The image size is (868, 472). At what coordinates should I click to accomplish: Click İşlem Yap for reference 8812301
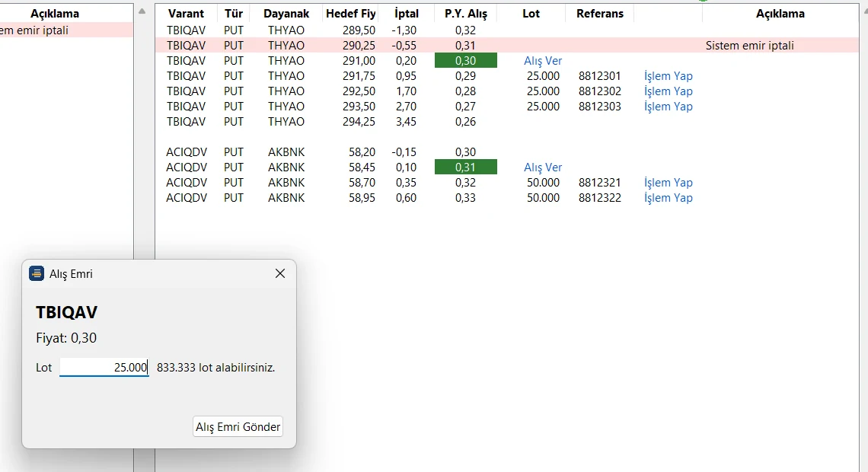point(669,76)
